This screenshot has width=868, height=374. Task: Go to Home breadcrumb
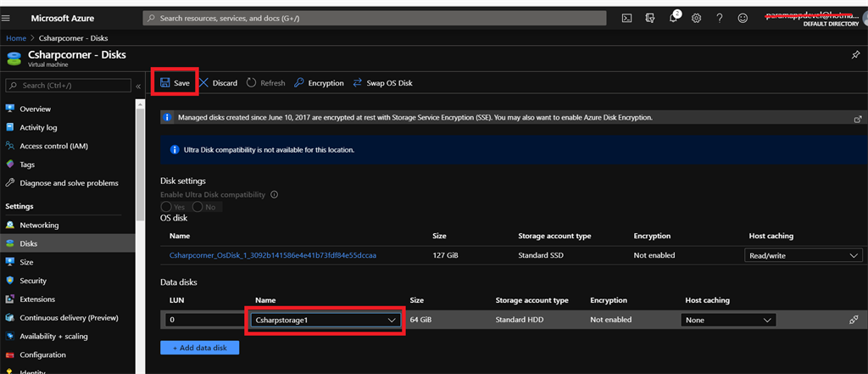tap(16, 38)
